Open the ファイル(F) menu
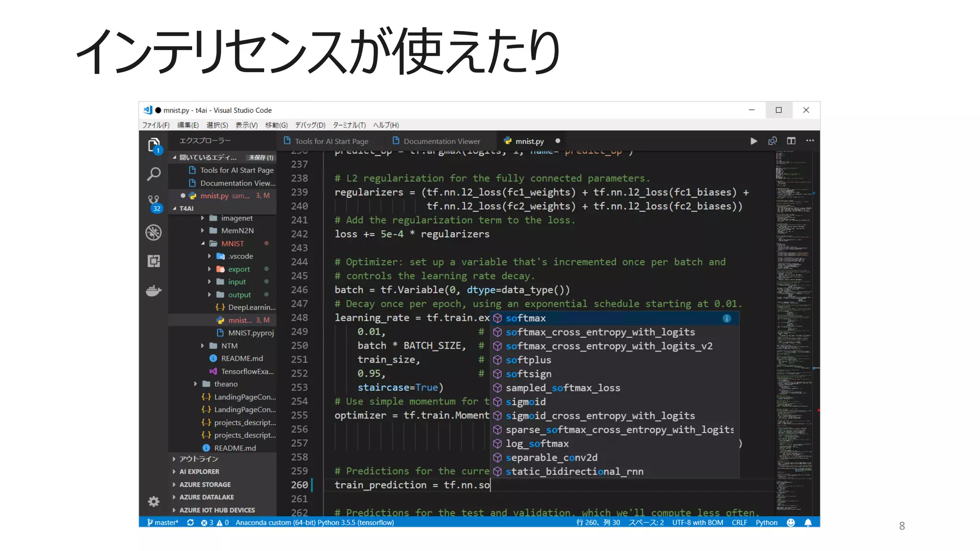 click(x=156, y=125)
